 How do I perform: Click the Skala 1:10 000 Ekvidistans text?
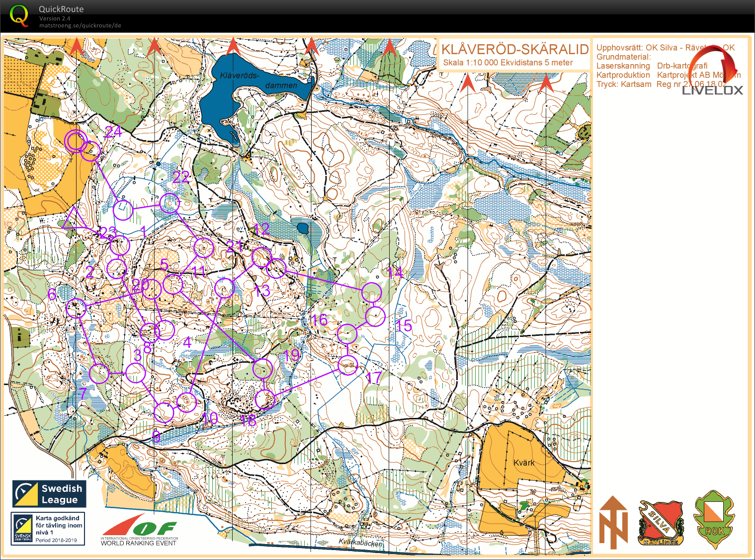tap(508, 63)
